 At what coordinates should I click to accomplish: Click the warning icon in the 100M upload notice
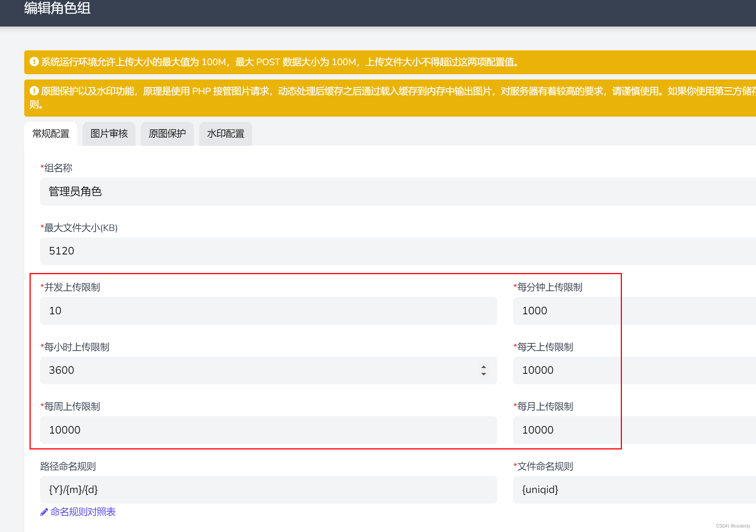point(34,61)
